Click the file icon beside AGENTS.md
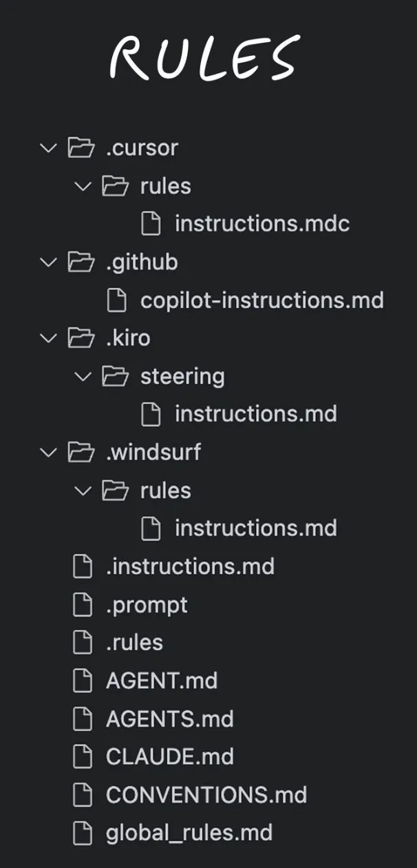The height and width of the screenshot is (868, 417). click(83, 719)
